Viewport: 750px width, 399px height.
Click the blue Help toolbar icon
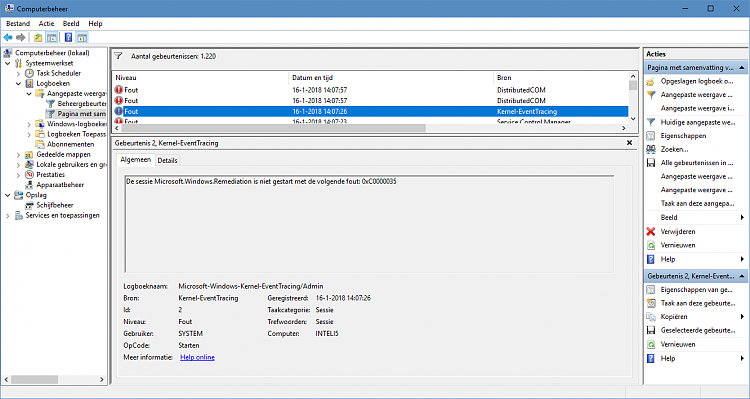pos(68,37)
